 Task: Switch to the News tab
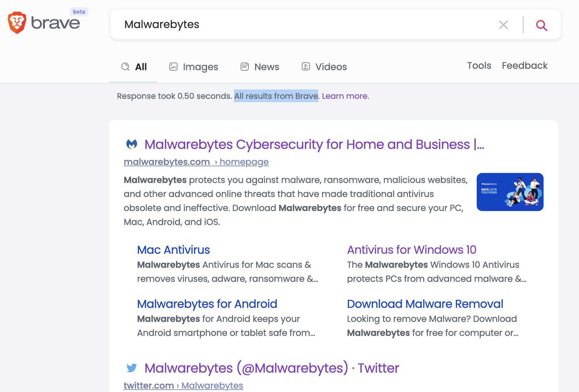(x=260, y=67)
